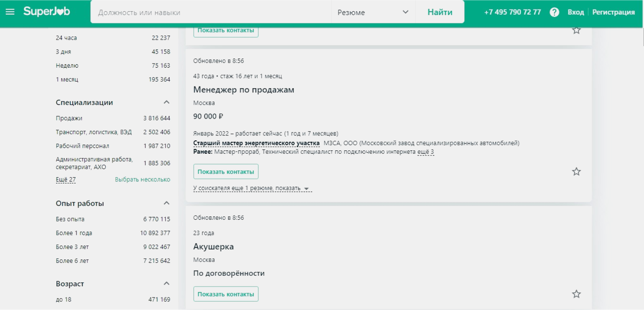Expand ещё 3 previous jobs
Viewport: 644px width, 310px height.
coord(426,152)
